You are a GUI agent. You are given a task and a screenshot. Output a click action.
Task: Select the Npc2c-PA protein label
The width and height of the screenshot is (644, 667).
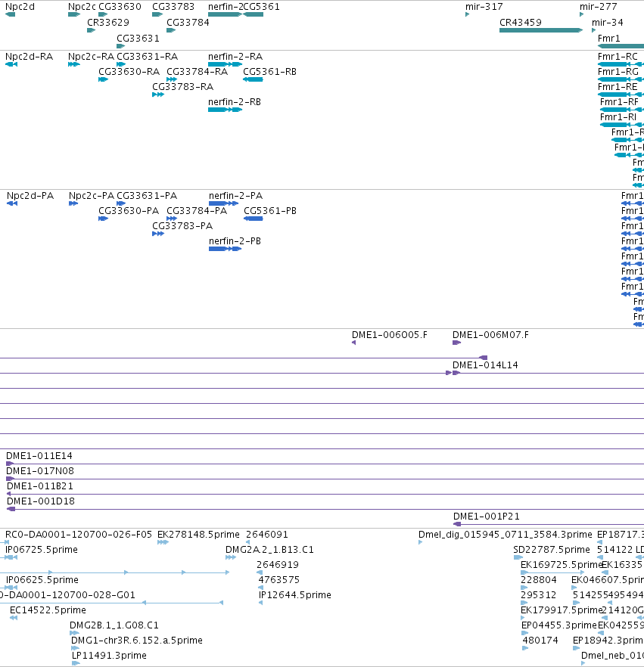click(92, 196)
